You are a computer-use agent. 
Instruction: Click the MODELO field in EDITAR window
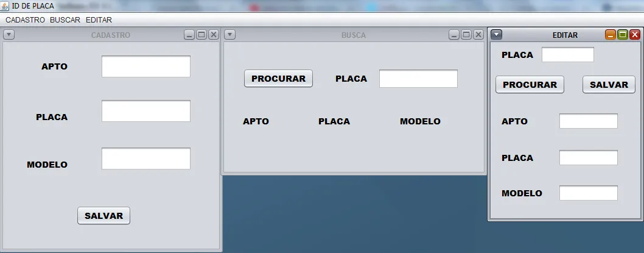[589, 193]
